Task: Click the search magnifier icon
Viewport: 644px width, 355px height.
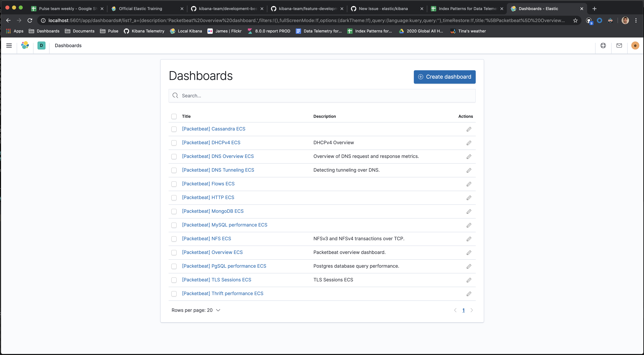Action: [x=175, y=96]
